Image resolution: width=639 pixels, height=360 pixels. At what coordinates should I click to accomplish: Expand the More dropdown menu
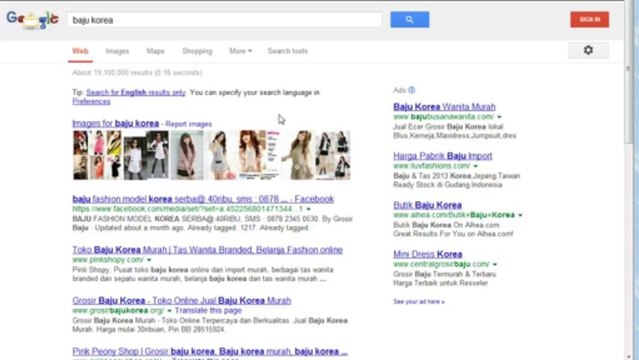point(240,51)
